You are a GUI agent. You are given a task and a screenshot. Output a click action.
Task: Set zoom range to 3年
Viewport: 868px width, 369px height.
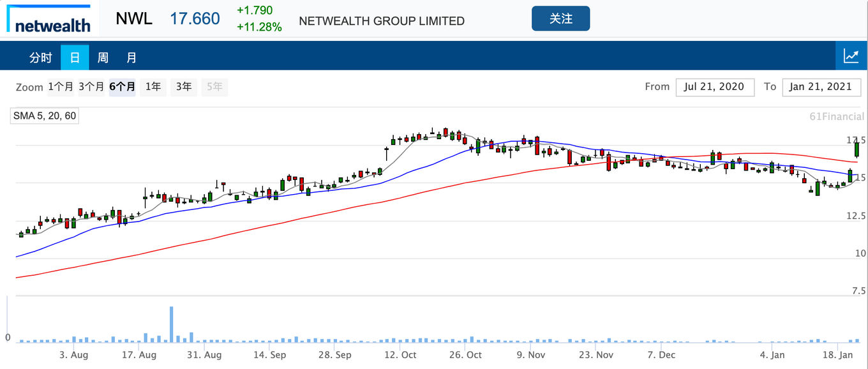(184, 87)
